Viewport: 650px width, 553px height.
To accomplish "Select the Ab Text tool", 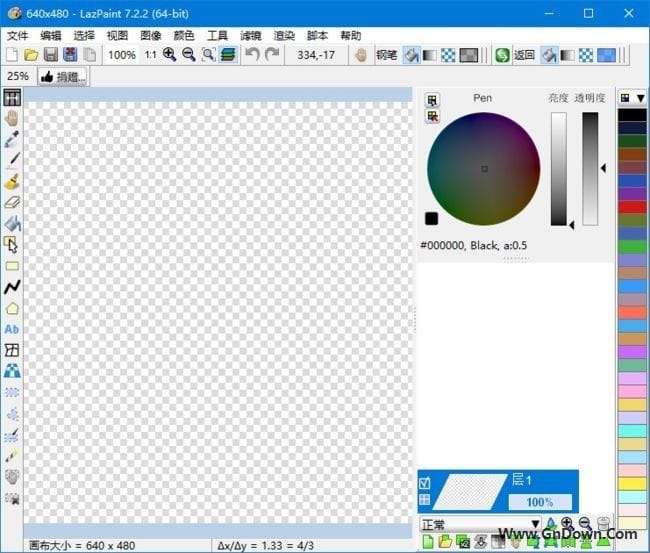I will [12, 329].
